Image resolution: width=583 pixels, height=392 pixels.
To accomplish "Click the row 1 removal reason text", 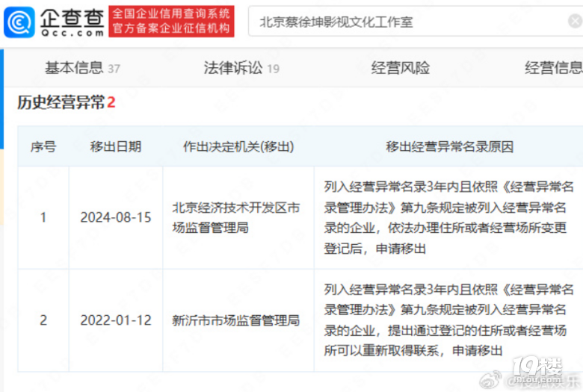I will (448, 217).
